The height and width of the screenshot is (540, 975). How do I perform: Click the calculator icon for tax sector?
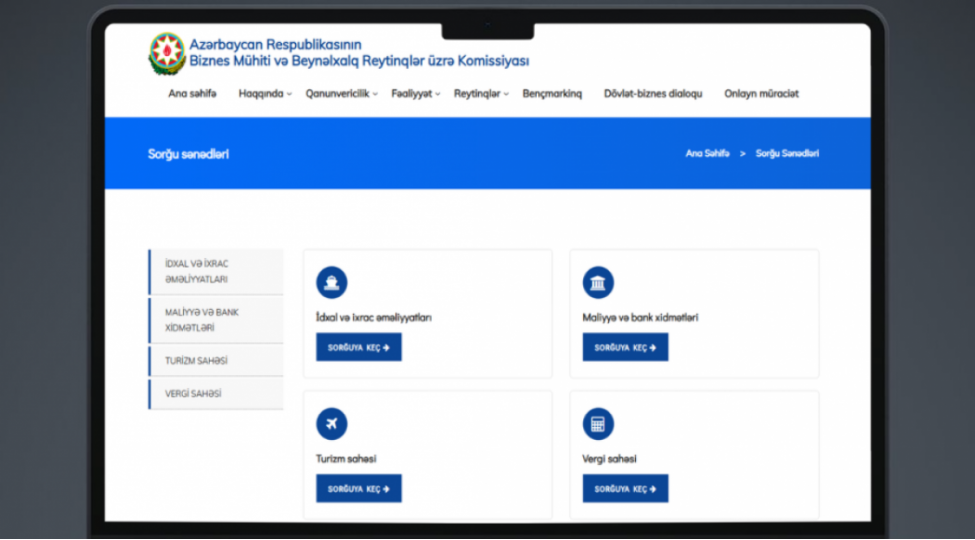click(x=598, y=424)
